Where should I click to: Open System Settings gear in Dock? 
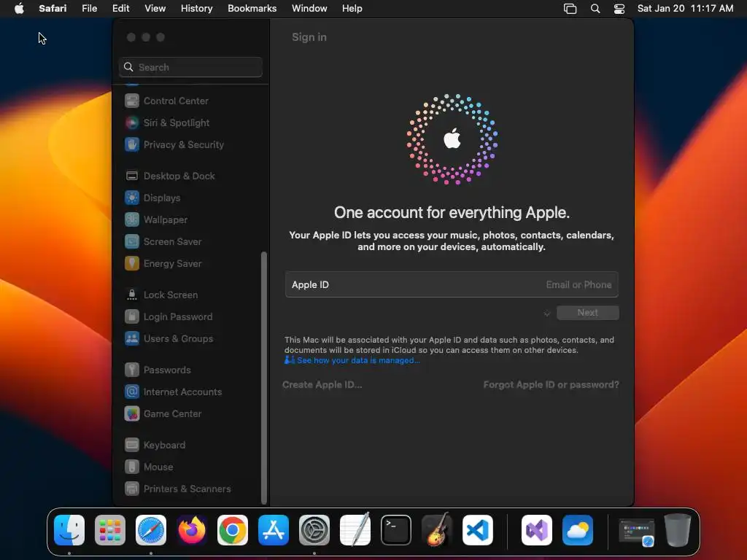click(x=314, y=530)
